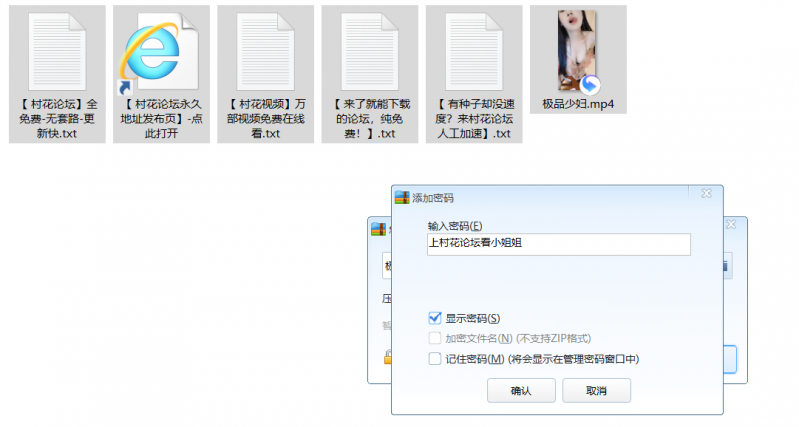Select the 万部视频免费在线看.txt file icon
This screenshot has width=799, height=427.
click(265, 52)
